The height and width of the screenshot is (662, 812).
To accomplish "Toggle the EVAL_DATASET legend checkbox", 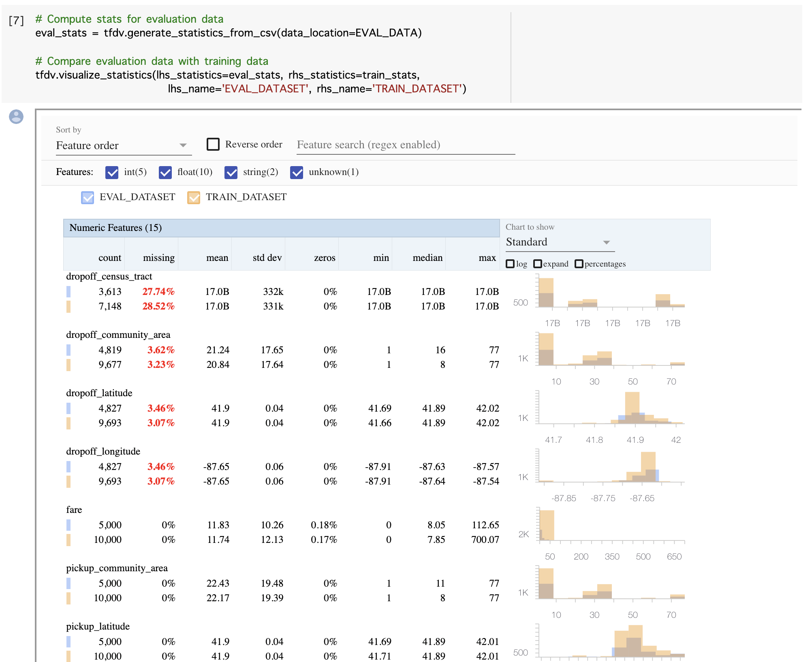I will pos(88,197).
